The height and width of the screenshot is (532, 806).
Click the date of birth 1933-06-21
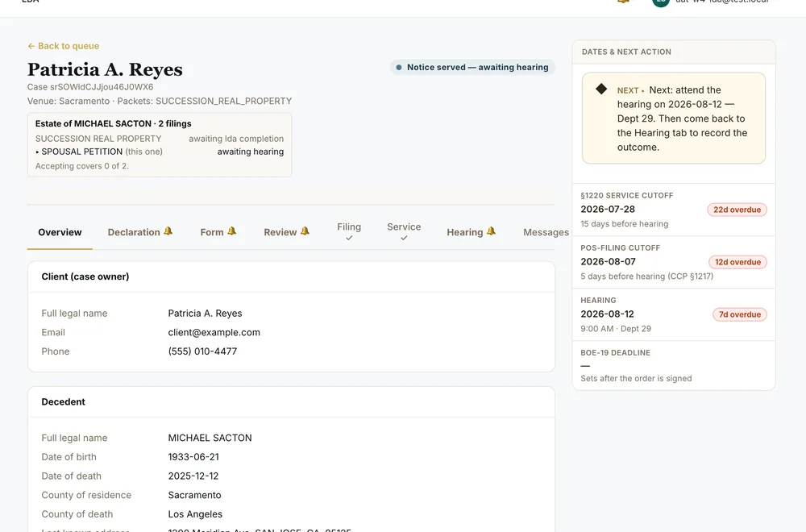click(x=193, y=457)
